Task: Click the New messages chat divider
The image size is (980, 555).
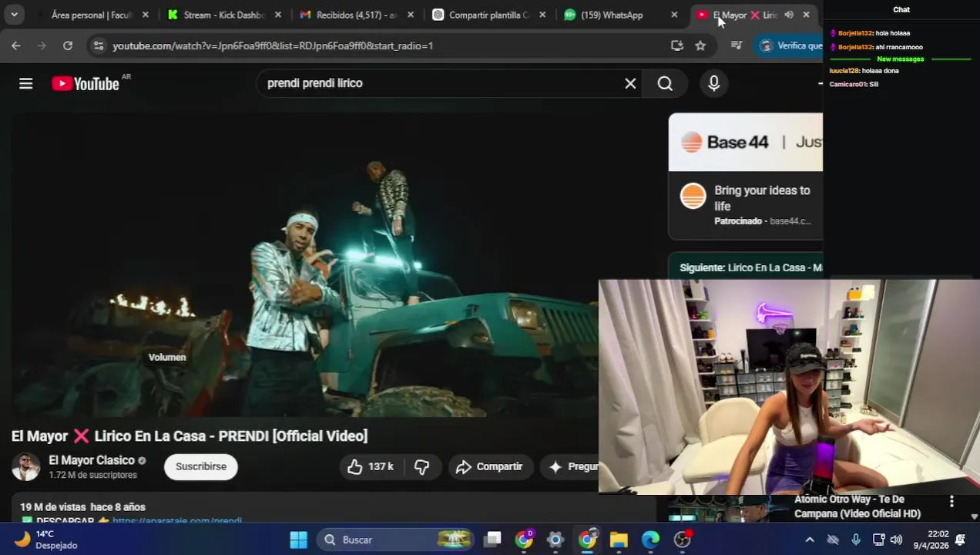Action: [900, 59]
